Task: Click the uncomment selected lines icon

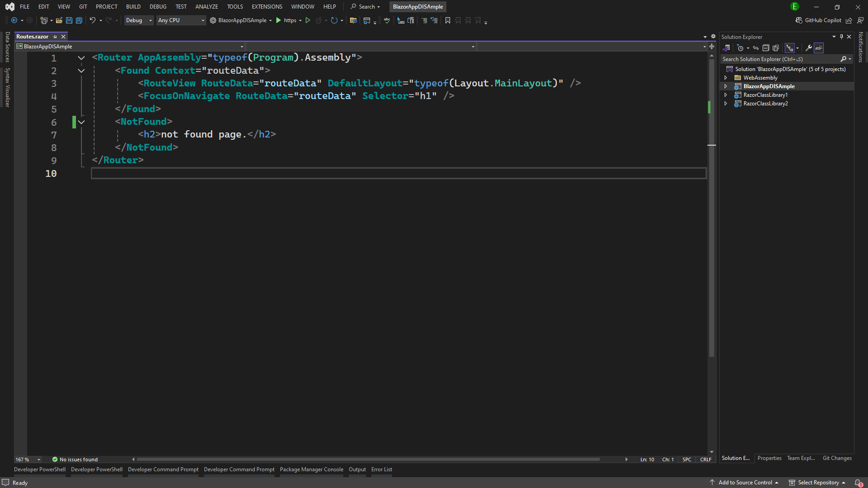Action: 434,20
